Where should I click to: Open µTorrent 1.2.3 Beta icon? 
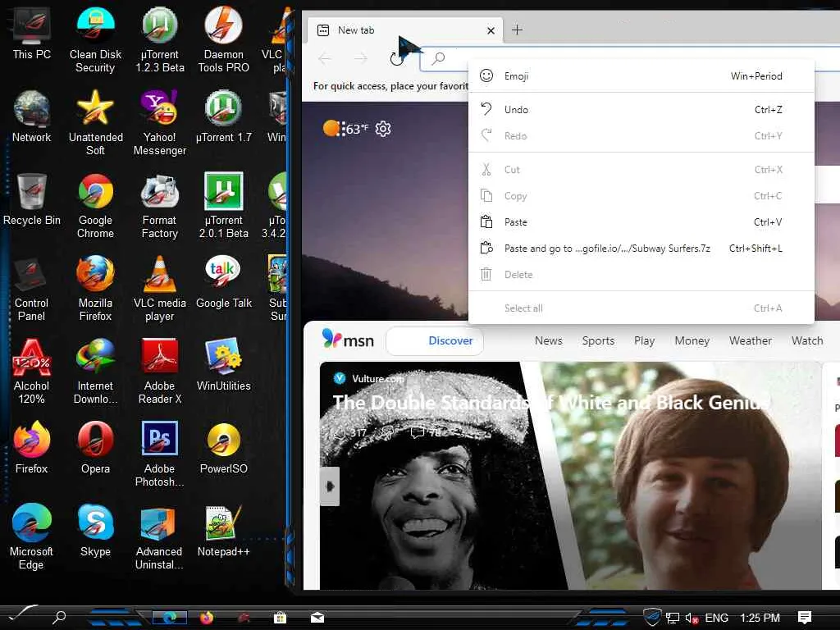(160, 39)
